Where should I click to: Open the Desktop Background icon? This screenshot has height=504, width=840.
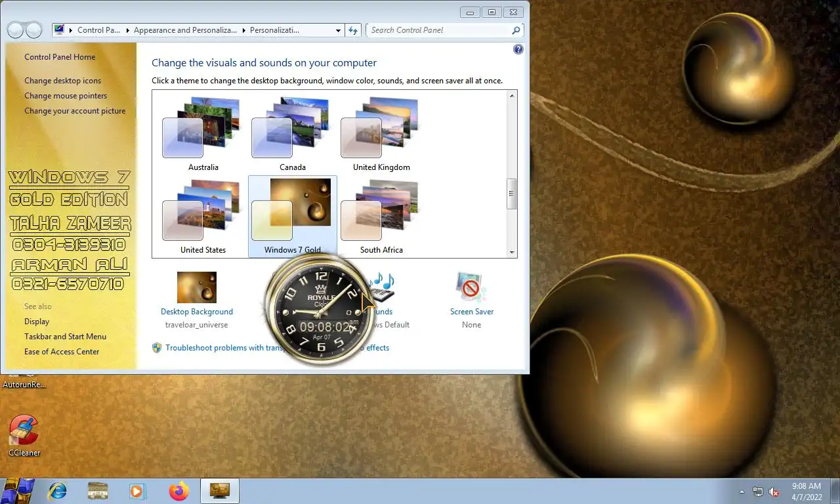[x=197, y=287]
